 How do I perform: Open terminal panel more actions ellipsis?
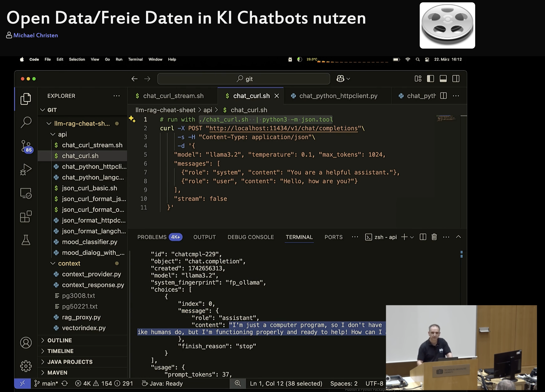pyautogui.click(x=446, y=237)
